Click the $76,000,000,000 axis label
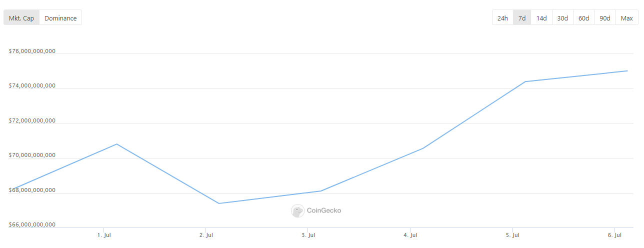The height and width of the screenshot is (248, 644). pos(32,51)
